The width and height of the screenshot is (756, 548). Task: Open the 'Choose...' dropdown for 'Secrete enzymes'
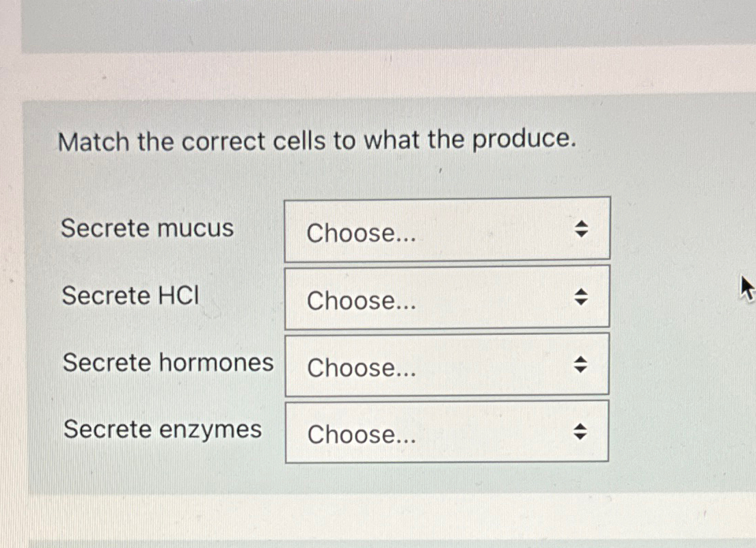447,431
